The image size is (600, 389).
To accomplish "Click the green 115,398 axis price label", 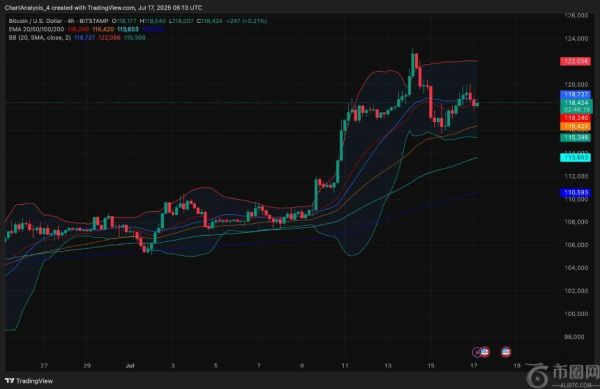I will click(x=576, y=137).
